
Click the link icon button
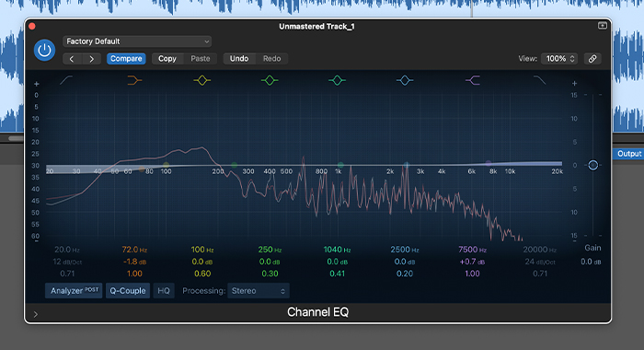592,59
